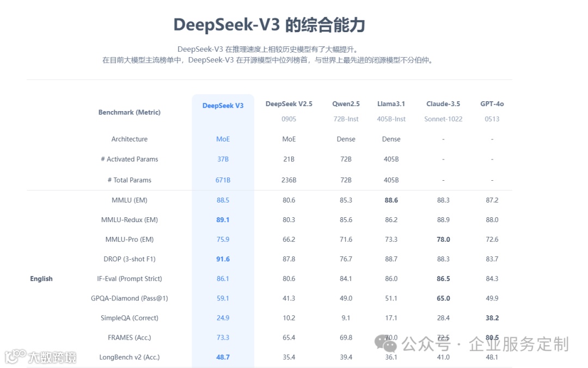This screenshot has height=368, width=588.
Task: Select the bold "88.6" MMLU score for Llama3.1
Action: click(391, 200)
